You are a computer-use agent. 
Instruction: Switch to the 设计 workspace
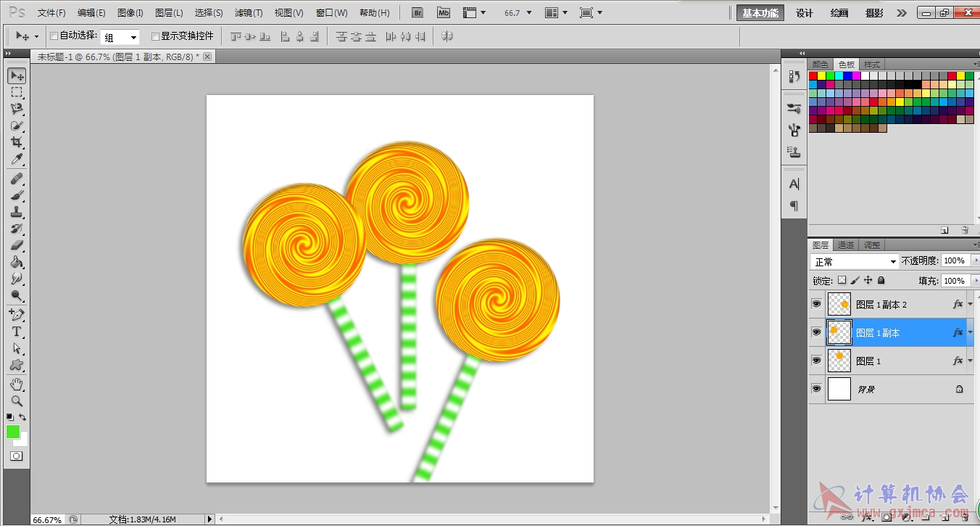point(805,13)
